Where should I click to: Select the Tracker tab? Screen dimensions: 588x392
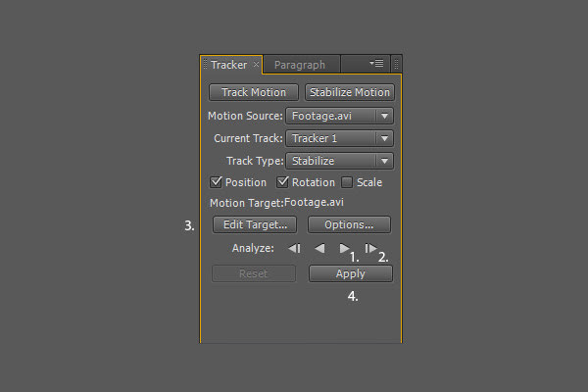[229, 65]
